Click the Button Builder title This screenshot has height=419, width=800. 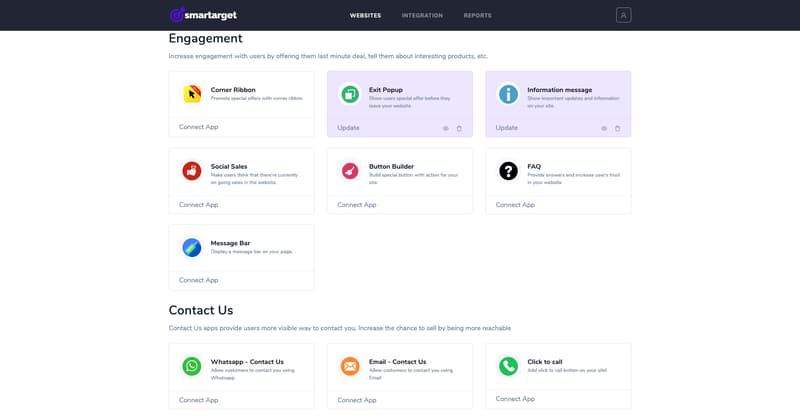click(x=391, y=166)
